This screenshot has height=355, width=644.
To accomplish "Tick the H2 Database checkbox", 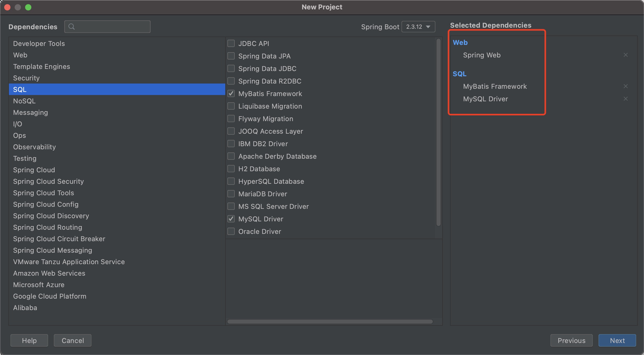I will coord(231,169).
